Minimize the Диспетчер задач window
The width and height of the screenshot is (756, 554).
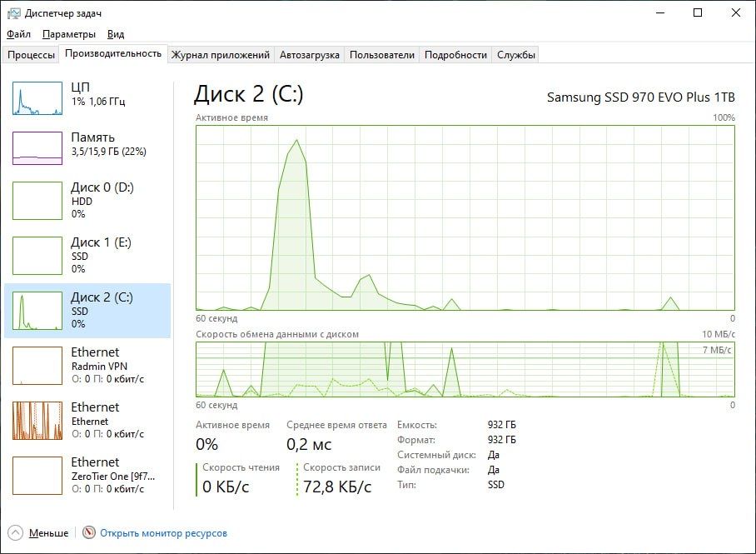[x=660, y=13]
